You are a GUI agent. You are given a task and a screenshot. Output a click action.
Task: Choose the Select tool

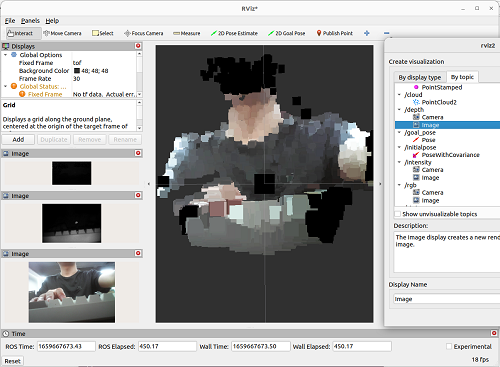click(103, 33)
